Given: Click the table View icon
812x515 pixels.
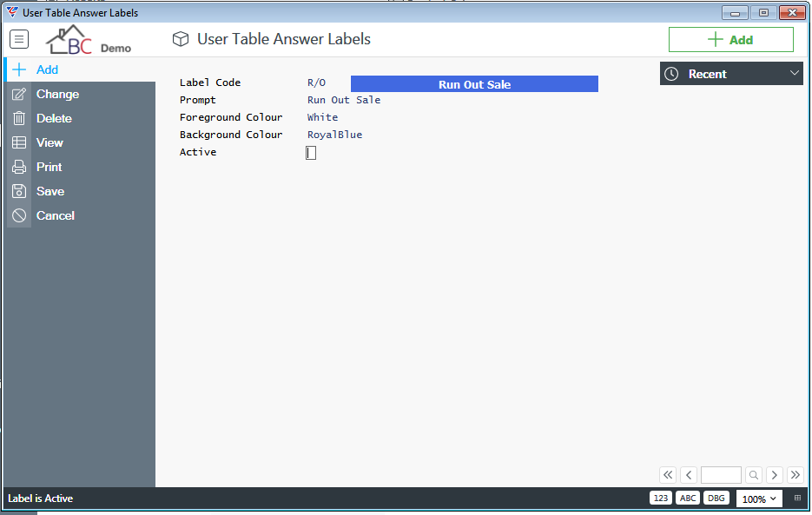Looking at the screenshot, I should click(19, 142).
